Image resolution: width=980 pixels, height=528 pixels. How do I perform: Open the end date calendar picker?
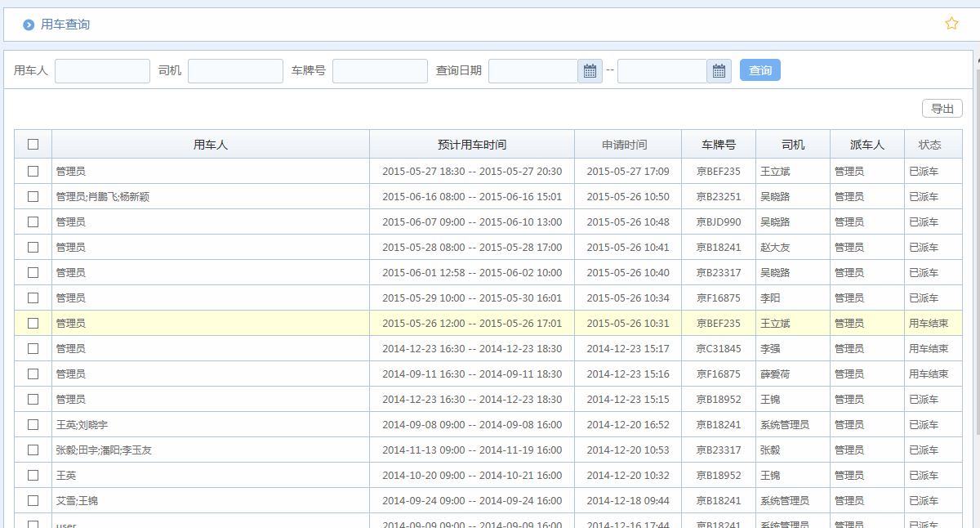719,71
